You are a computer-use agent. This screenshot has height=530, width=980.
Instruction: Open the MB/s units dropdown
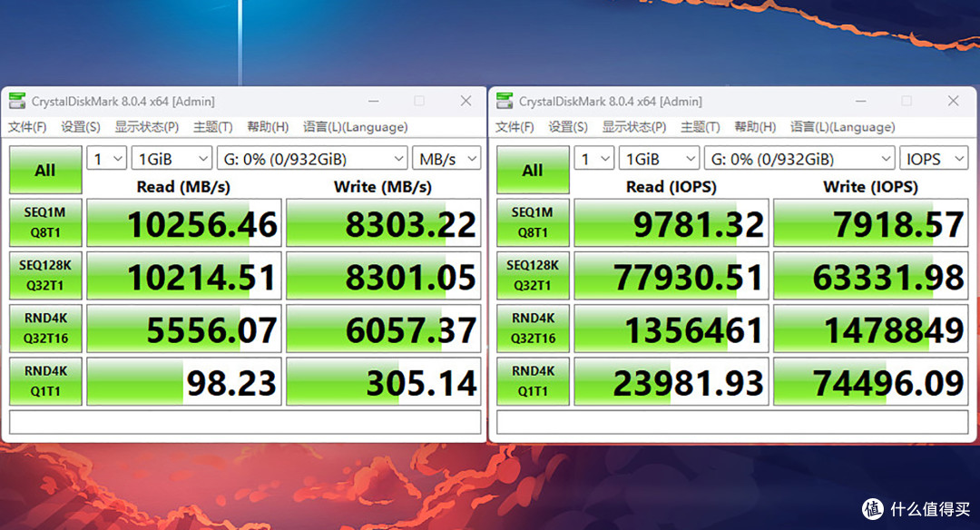[446, 158]
